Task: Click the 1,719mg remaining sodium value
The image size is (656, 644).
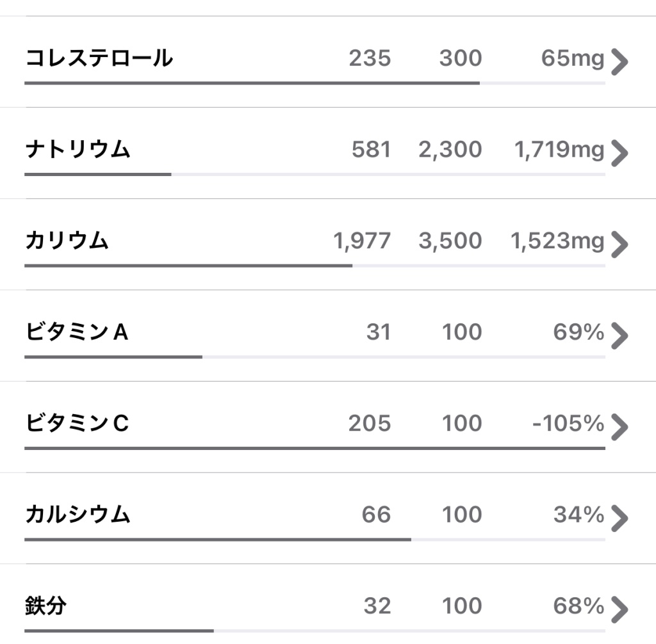Action: (559, 150)
